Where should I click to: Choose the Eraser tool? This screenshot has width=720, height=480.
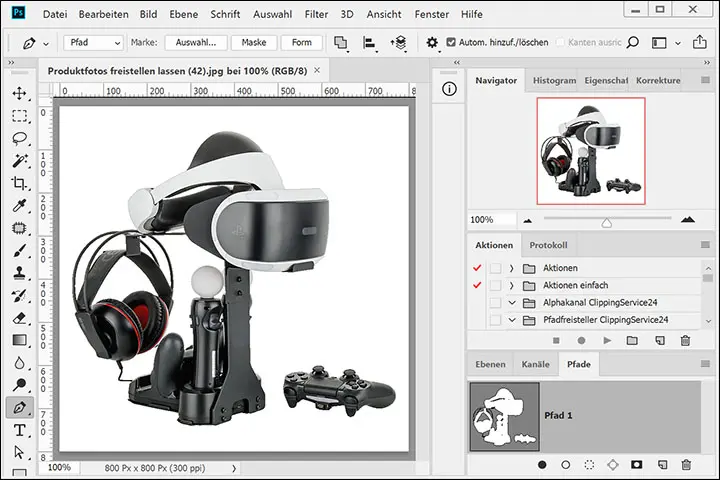coord(19,318)
